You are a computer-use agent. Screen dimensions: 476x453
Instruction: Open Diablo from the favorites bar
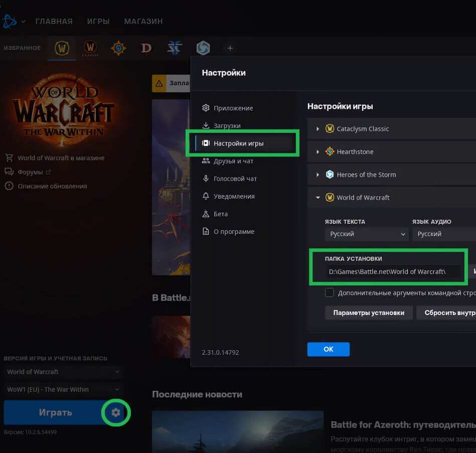(x=146, y=48)
